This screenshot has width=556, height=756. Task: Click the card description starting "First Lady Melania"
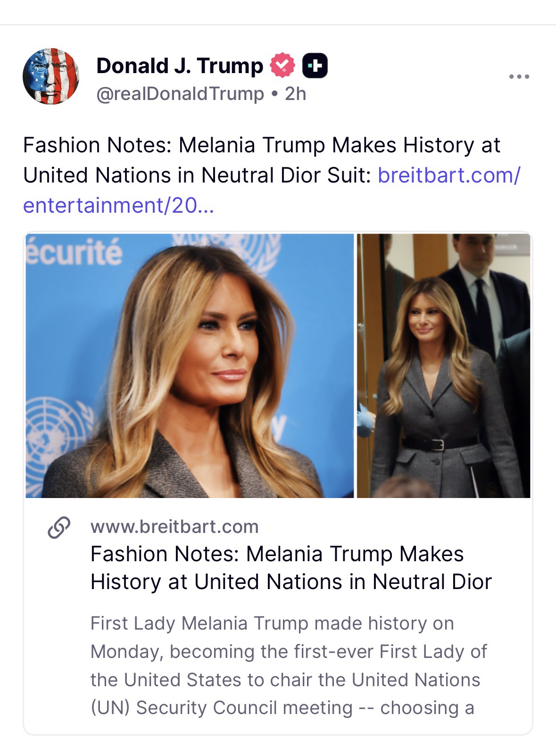288,665
